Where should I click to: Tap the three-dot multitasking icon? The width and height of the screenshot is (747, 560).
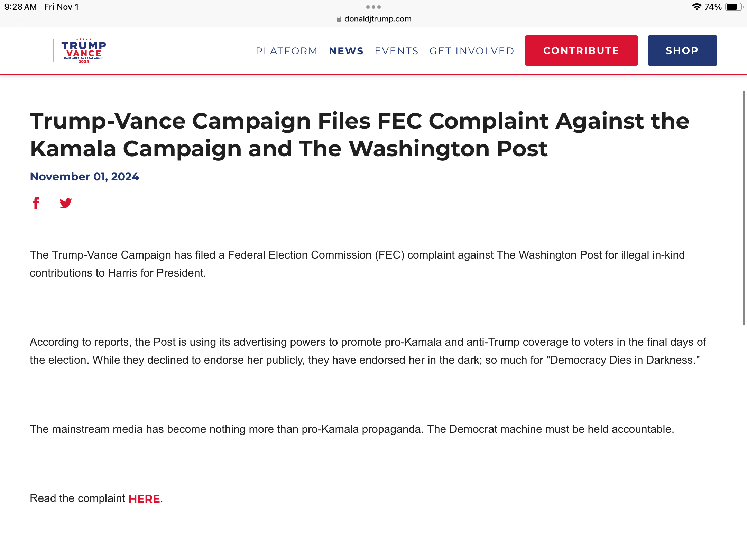point(373,7)
